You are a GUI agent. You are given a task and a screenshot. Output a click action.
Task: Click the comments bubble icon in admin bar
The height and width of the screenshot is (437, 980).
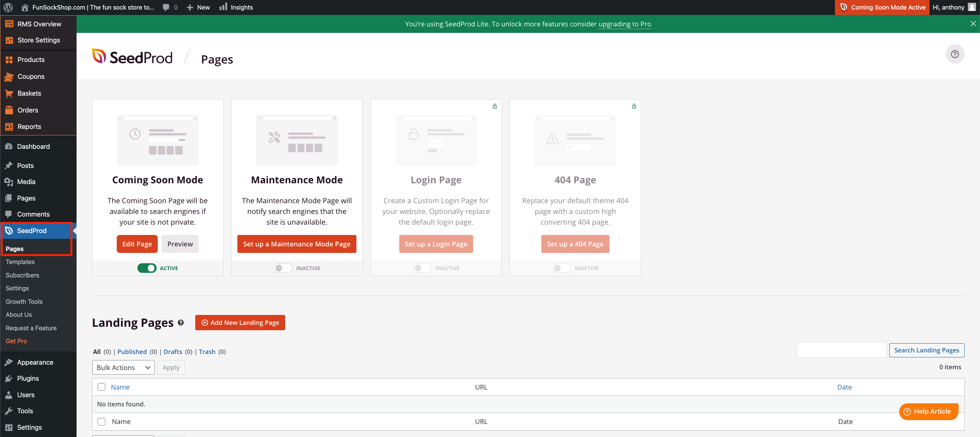[166, 7]
